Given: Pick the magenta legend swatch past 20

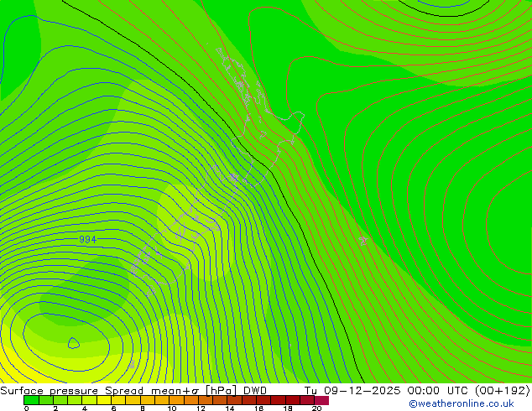Looking at the screenshot, I should 321,400.
